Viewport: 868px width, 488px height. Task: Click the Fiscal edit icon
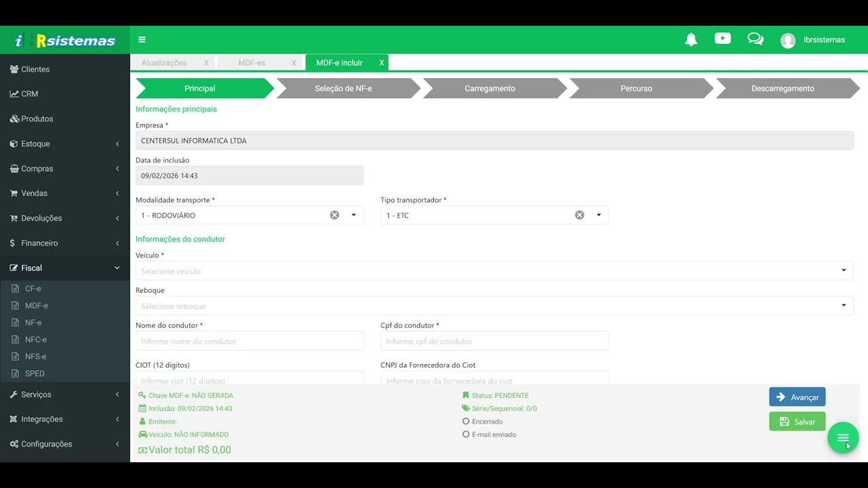[x=14, y=268]
